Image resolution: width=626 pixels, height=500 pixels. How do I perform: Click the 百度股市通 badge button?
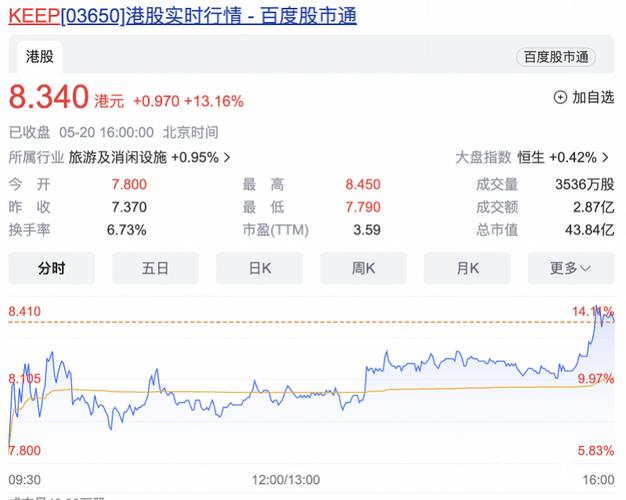556,57
